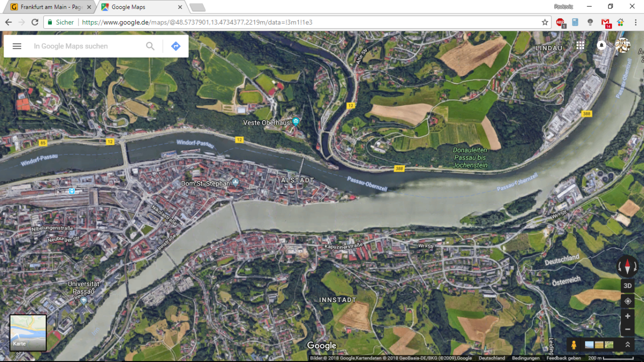
Task: Expand the imagery strip with double chevron
Action: pos(627,344)
